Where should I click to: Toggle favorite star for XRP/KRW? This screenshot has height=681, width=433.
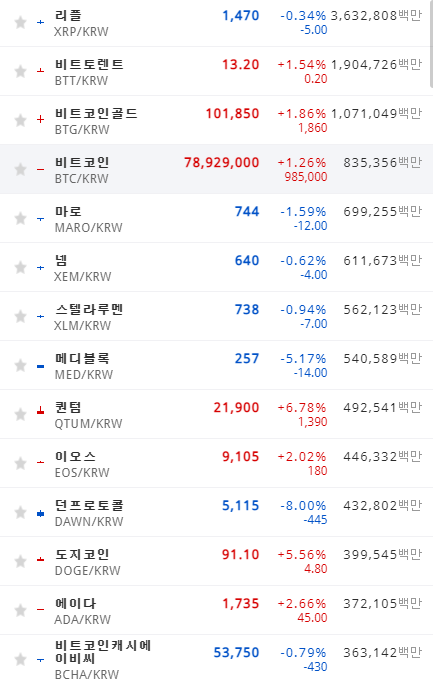(x=20, y=22)
